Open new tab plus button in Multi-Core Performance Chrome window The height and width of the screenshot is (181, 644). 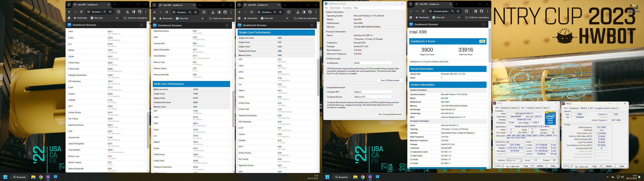tap(200, 5)
